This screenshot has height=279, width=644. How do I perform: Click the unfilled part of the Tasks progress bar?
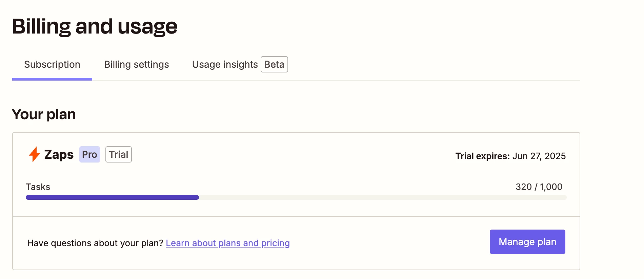pyautogui.click(x=383, y=197)
